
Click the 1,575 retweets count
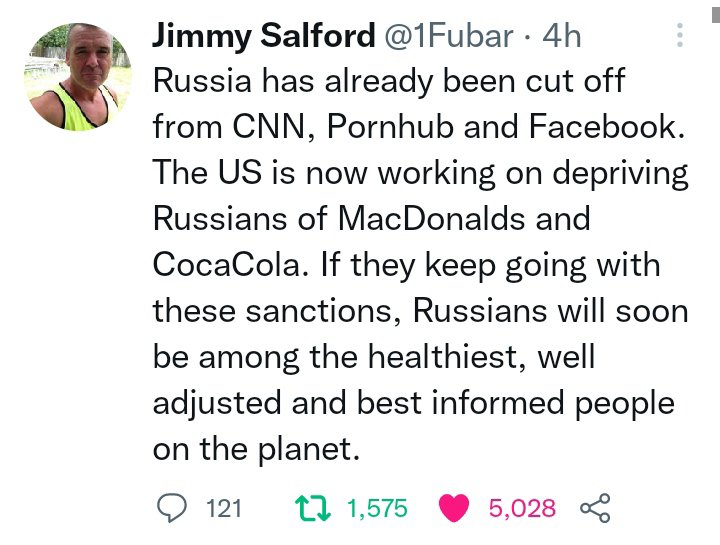[377, 508]
